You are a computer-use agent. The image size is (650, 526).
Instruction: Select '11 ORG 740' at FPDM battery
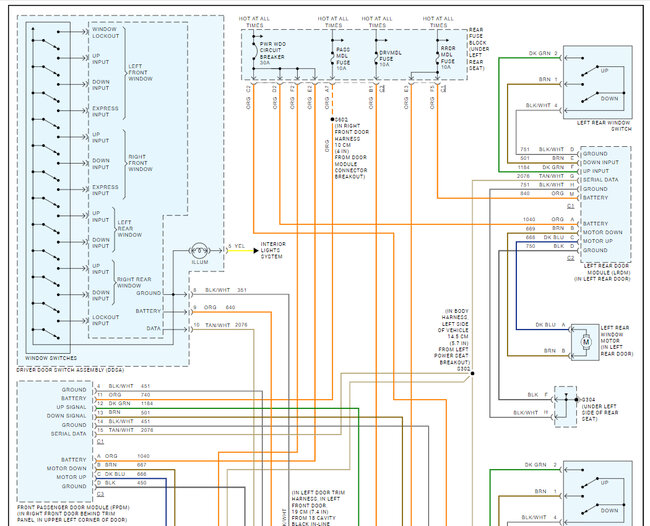[123, 395]
